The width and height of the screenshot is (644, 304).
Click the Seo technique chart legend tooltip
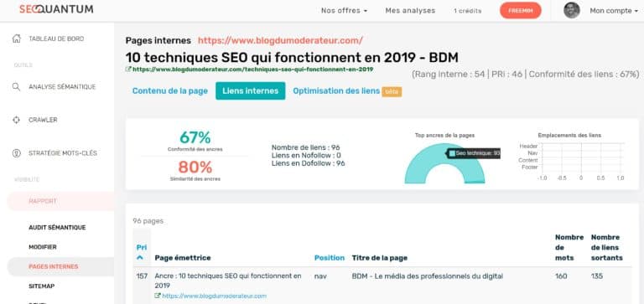pyautogui.click(x=474, y=153)
